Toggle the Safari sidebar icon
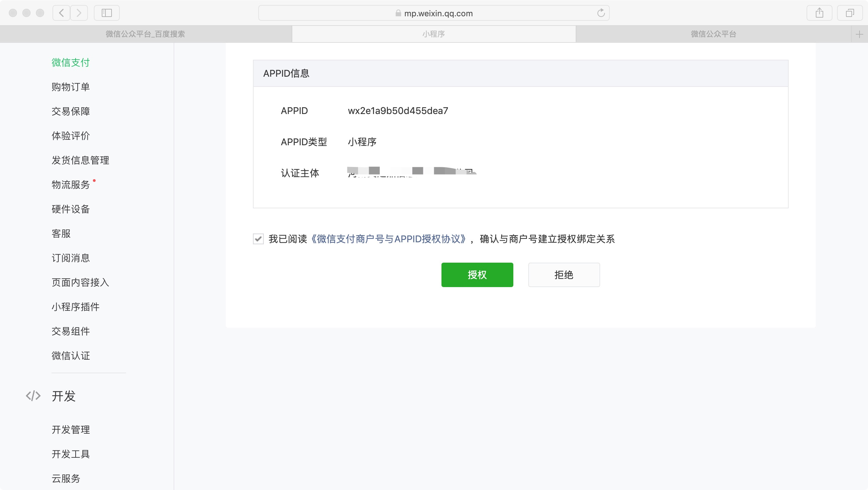The height and width of the screenshot is (490, 868). (106, 13)
